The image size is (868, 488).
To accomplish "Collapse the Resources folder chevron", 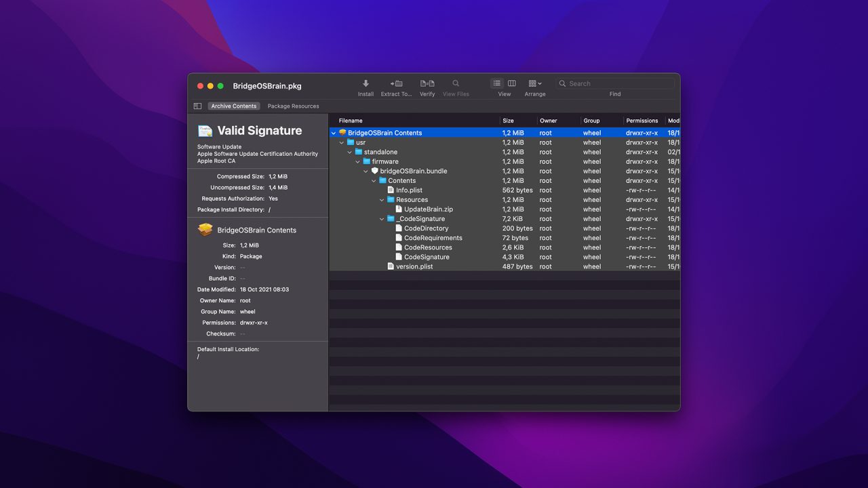I will point(382,200).
